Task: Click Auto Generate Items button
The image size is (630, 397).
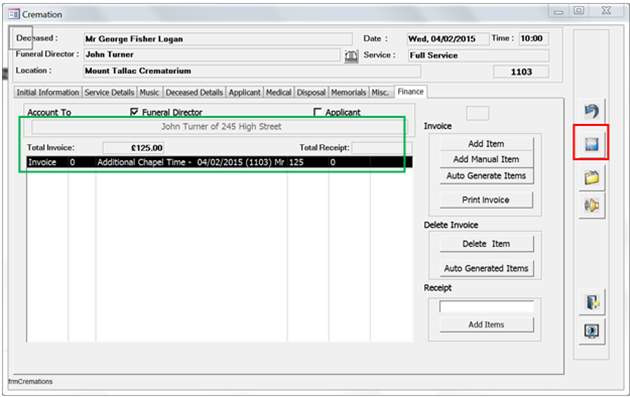Action: 486,176
